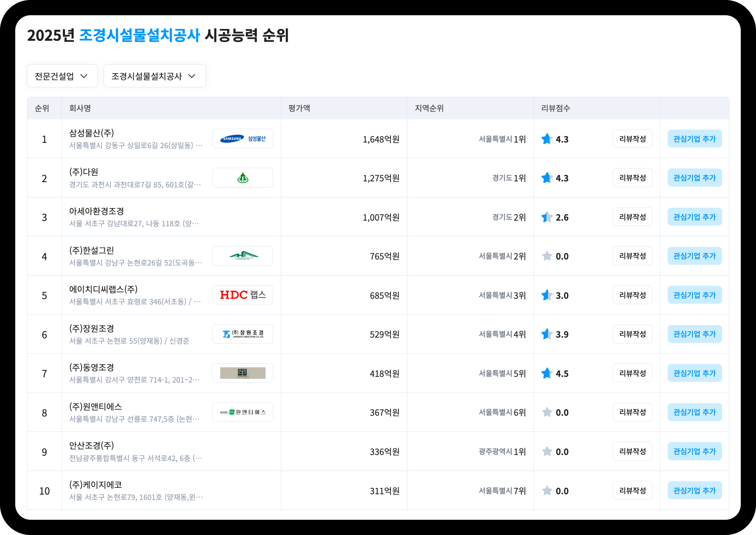Image resolution: width=756 pixels, height=535 pixels.
Task: Click the gray star in (주)케이지에코 row
Action: click(547, 491)
